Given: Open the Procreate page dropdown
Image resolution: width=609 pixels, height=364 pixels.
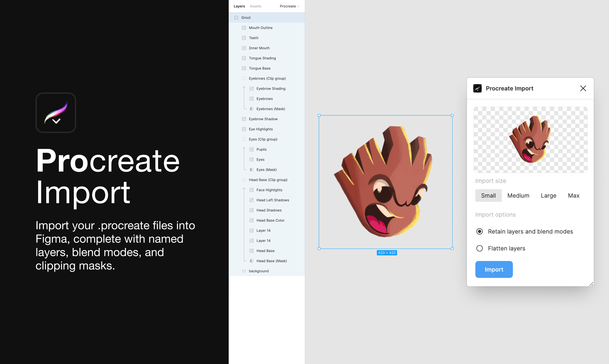Looking at the screenshot, I should [x=290, y=6].
